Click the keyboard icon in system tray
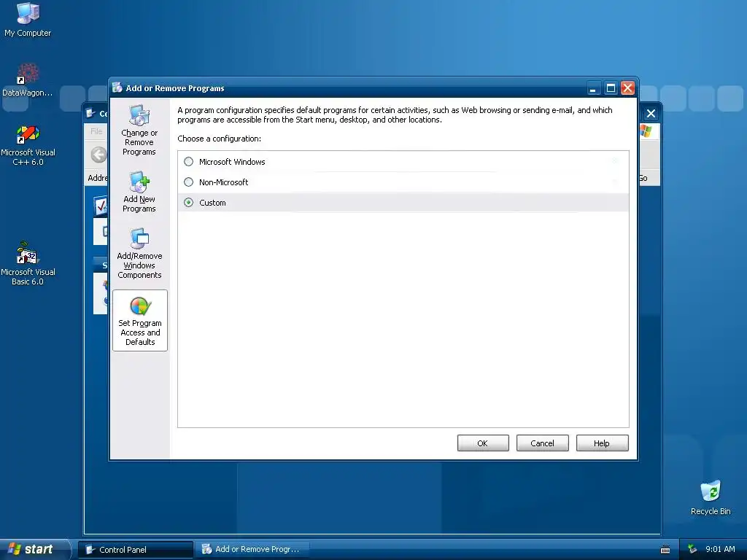The width and height of the screenshot is (747, 560). (x=665, y=550)
